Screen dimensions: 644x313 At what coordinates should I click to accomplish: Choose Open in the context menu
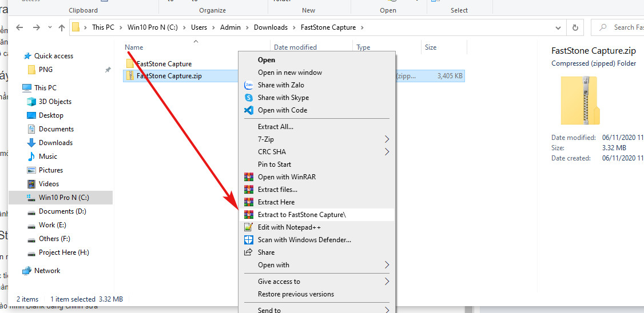(x=266, y=60)
